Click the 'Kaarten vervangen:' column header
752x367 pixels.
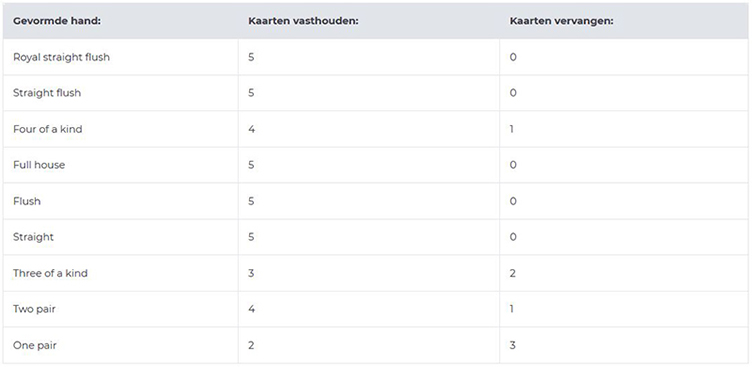tap(562, 22)
